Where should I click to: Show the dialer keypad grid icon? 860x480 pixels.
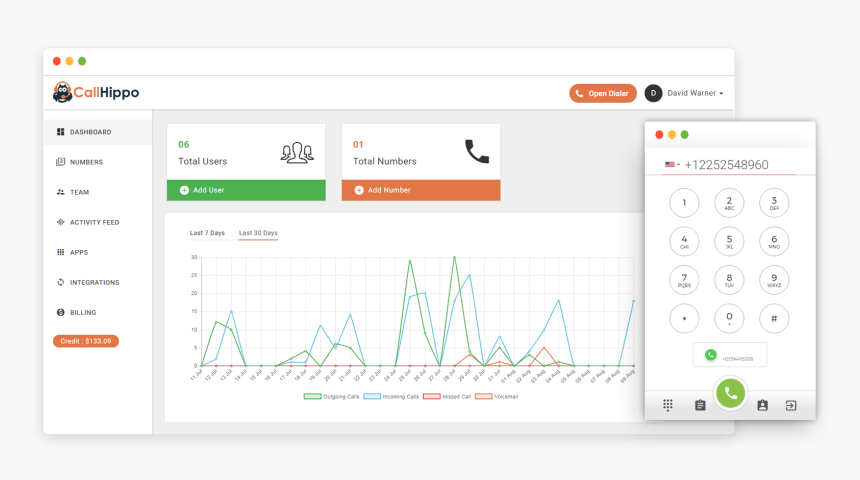[668, 405]
